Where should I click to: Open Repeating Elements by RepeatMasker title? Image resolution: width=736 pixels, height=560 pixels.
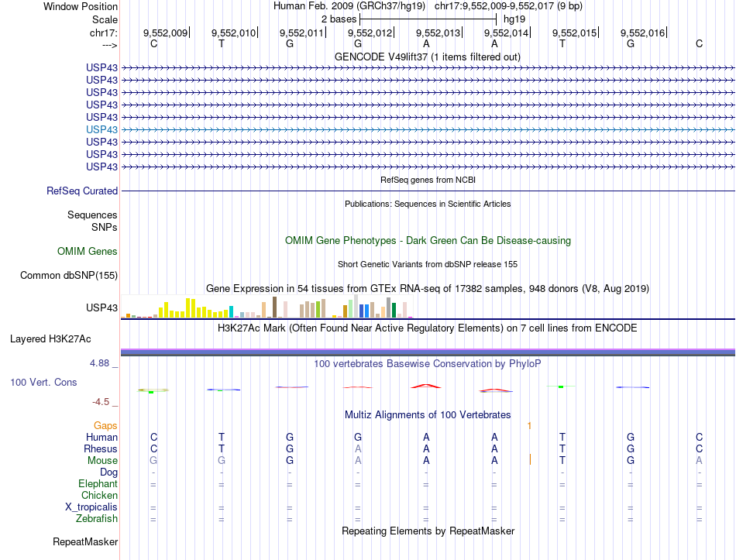[x=428, y=531]
